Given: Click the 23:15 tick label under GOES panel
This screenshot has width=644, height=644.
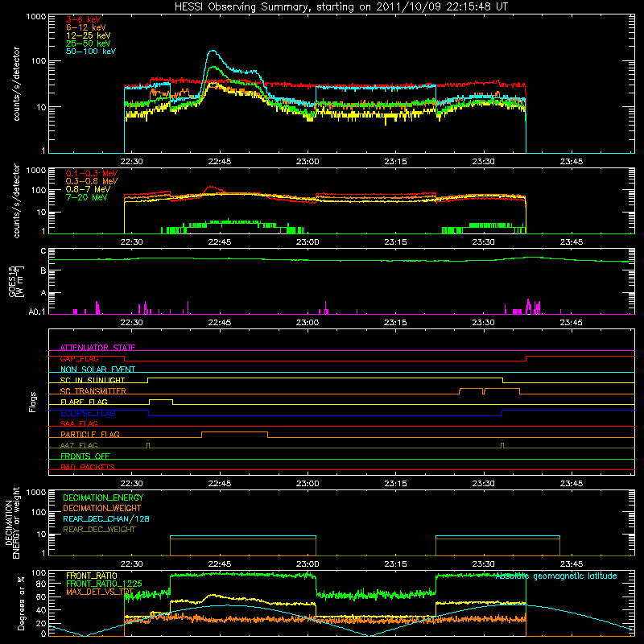Looking at the screenshot, I should [x=395, y=323].
